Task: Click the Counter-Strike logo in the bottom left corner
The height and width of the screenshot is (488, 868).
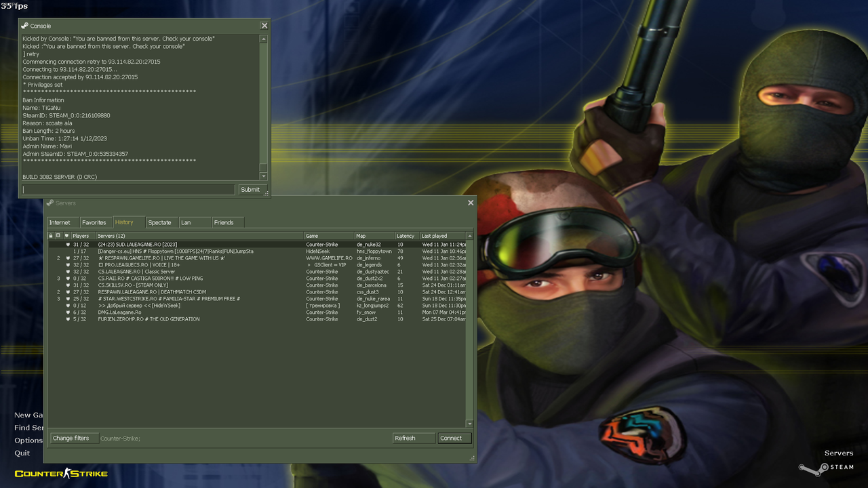Action: pos(61,473)
